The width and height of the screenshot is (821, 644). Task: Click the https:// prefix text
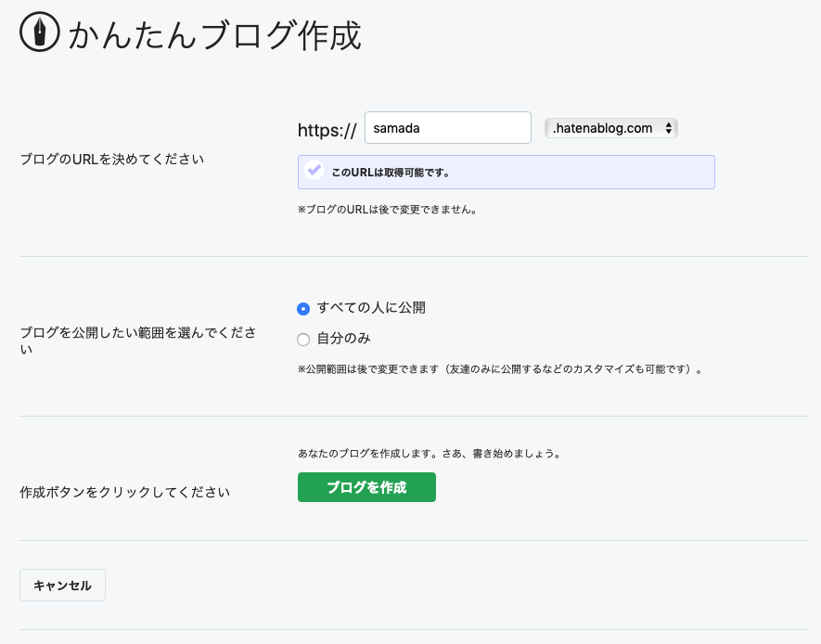327,130
